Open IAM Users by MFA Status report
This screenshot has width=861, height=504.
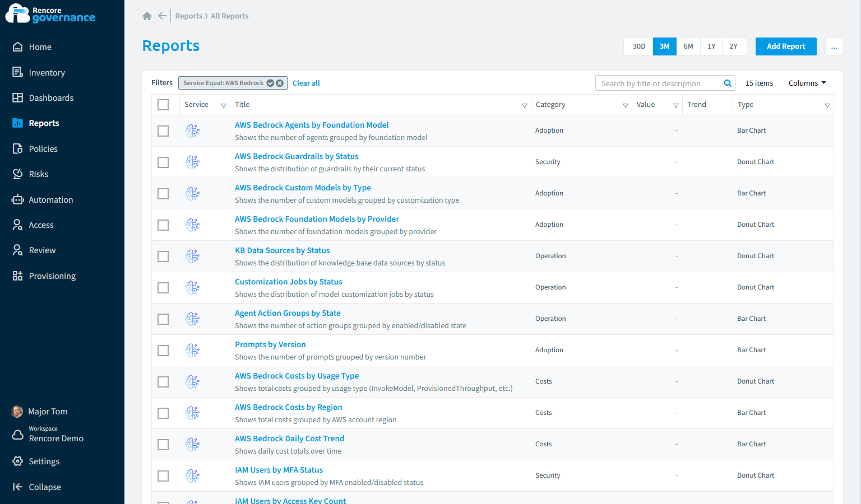click(x=279, y=470)
